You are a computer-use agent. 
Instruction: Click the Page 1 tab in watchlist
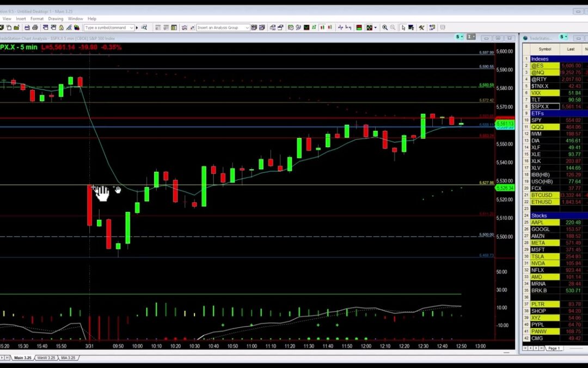554,348
